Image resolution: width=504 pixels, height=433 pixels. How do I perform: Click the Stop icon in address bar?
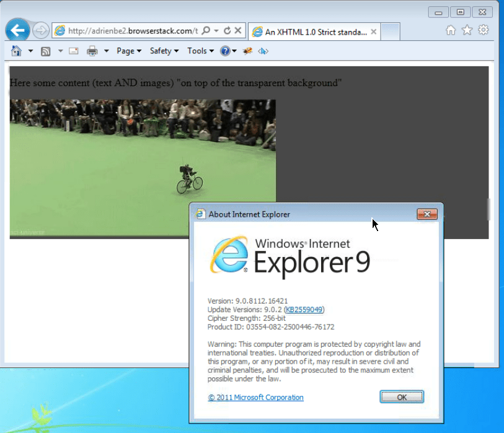(x=238, y=30)
